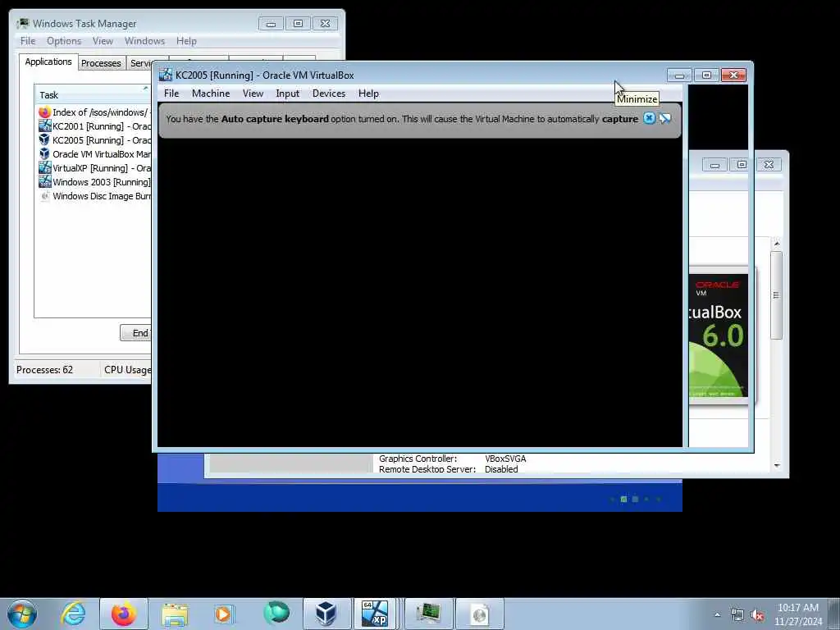Click the VirtualBox 6.0 preview thumbnail
Screen dimensions: 840x630
(719, 336)
